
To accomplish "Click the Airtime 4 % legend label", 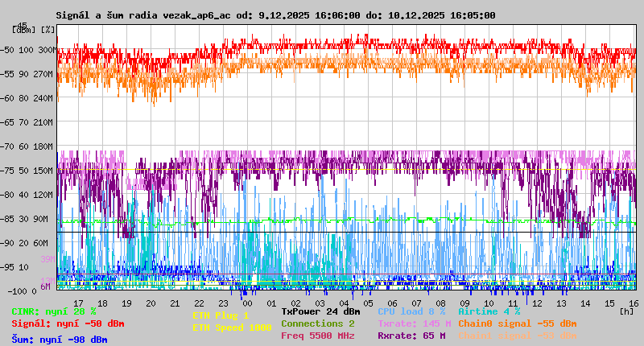I will point(489,311).
